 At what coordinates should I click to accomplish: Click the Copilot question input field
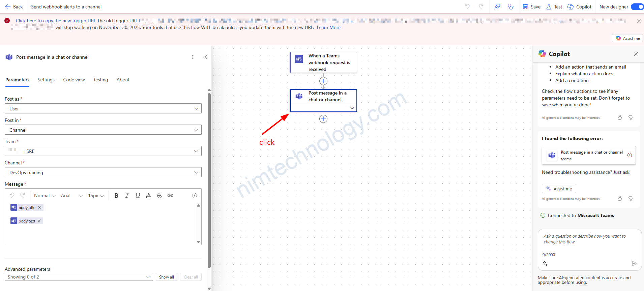click(589, 239)
